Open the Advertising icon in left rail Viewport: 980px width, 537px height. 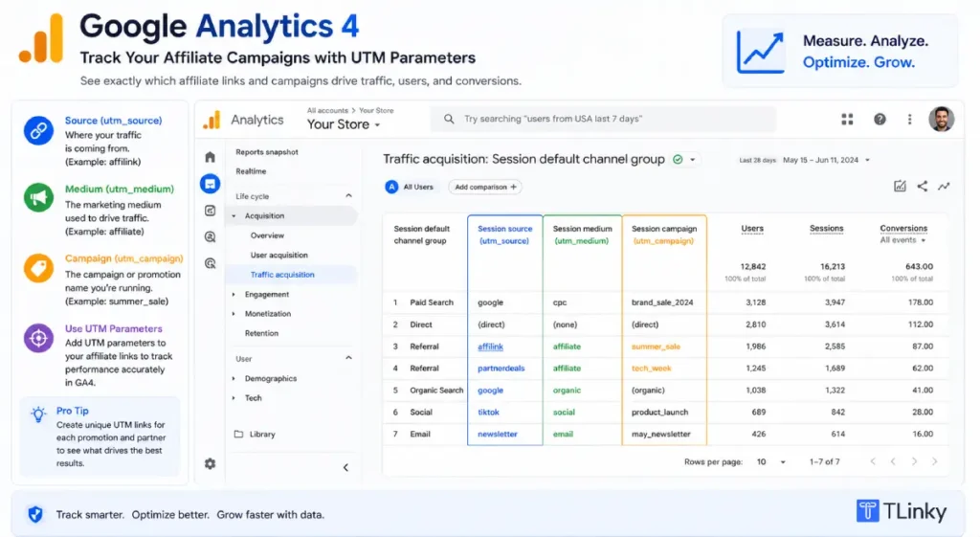point(210,237)
